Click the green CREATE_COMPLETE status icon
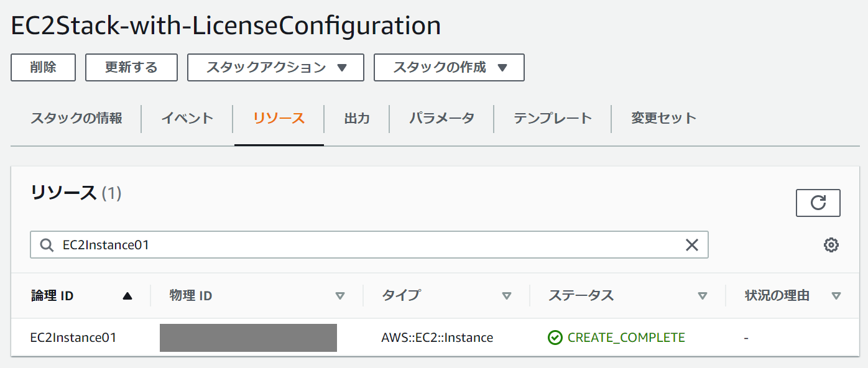 555,338
